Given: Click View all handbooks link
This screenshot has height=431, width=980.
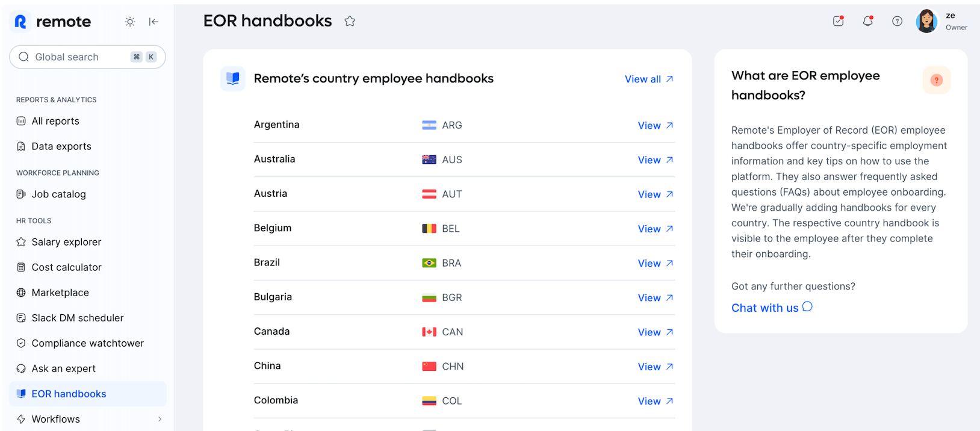Looking at the screenshot, I should point(649,79).
